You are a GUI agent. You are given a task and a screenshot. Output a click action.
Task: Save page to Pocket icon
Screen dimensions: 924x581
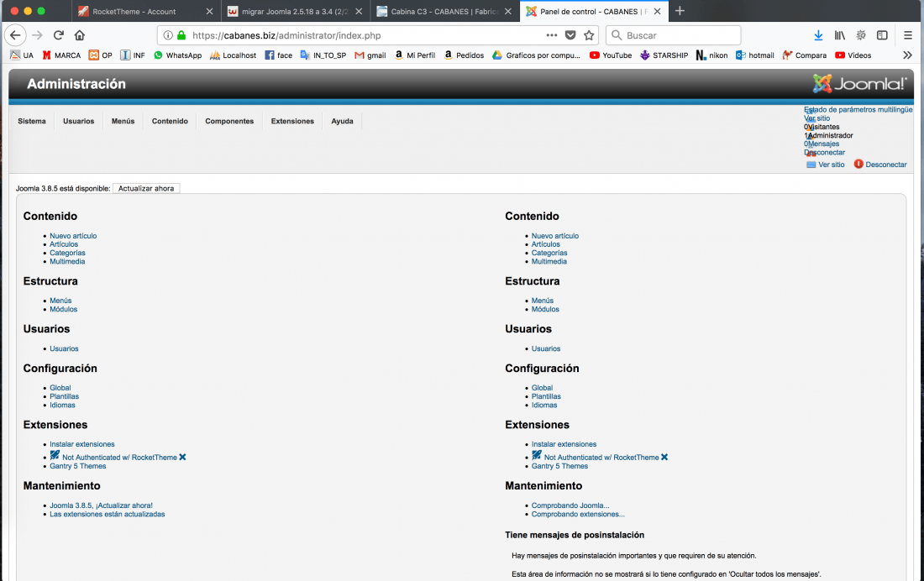pos(570,35)
